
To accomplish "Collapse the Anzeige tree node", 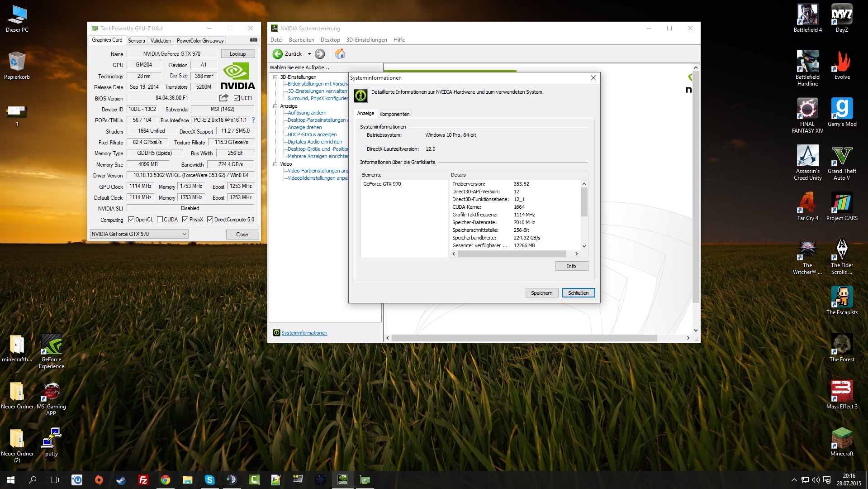I will pyautogui.click(x=275, y=106).
